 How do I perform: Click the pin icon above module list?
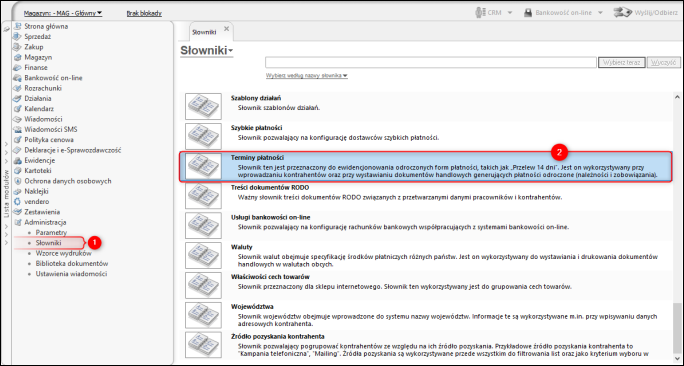(x=7, y=29)
